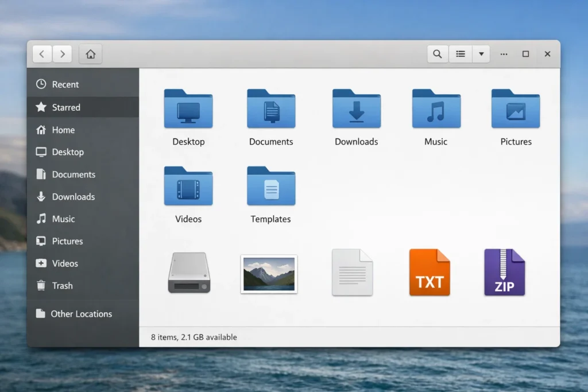Open Trash in the sidebar
588x392 pixels.
pos(62,285)
